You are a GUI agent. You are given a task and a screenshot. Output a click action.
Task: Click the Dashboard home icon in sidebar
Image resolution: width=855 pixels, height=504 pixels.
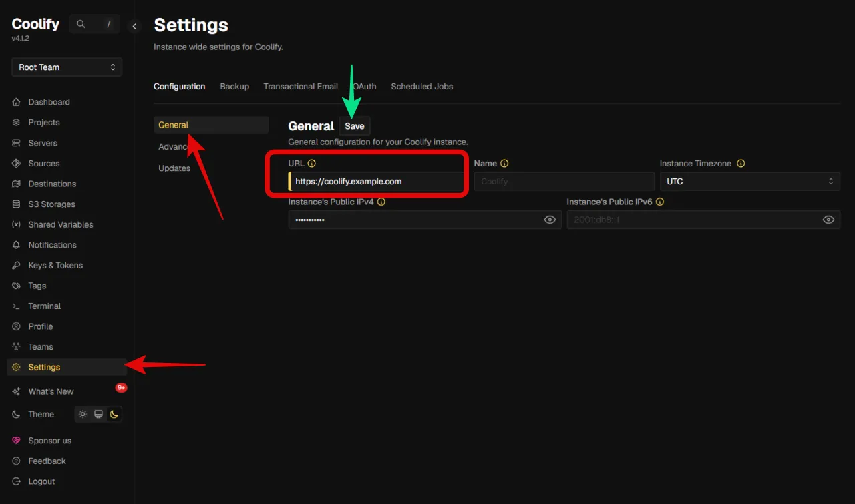(x=16, y=102)
